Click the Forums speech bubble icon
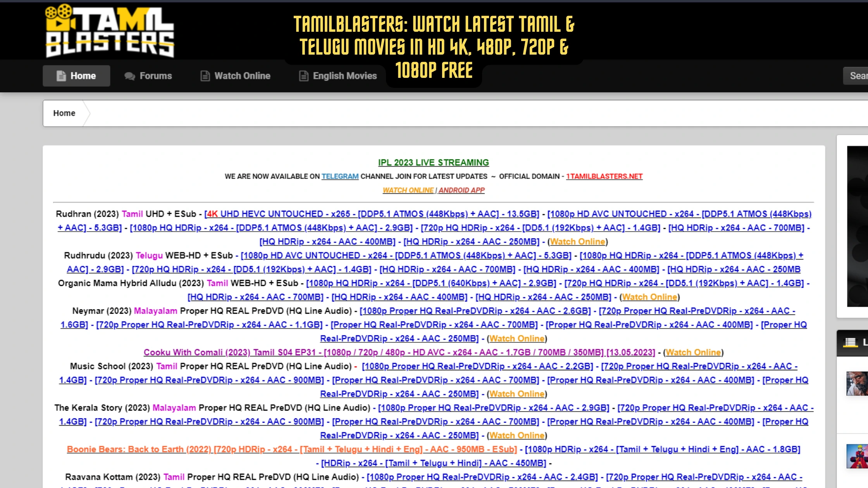Image resolution: width=868 pixels, height=488 pixels. point(129,76)
